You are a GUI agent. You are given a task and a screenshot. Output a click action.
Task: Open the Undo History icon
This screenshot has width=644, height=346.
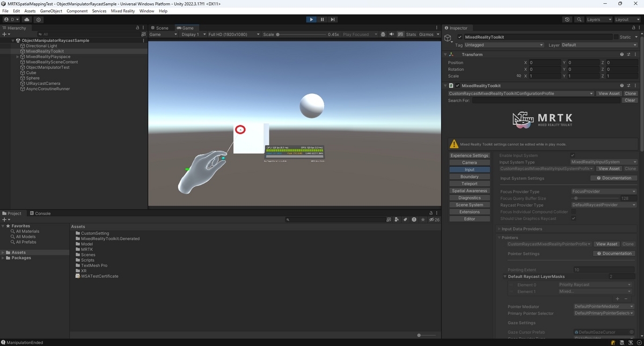pyautogui.click(x=567, y=19)
